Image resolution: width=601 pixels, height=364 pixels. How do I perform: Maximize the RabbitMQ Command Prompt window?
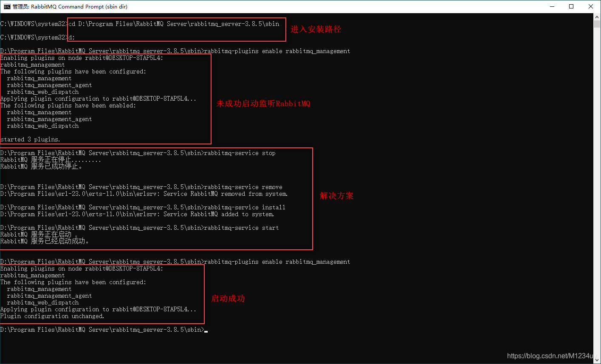coord(571,6)
